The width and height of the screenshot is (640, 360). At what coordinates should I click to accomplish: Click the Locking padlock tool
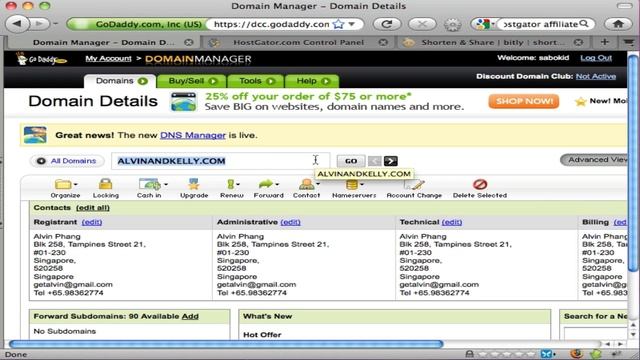[106, 188]
